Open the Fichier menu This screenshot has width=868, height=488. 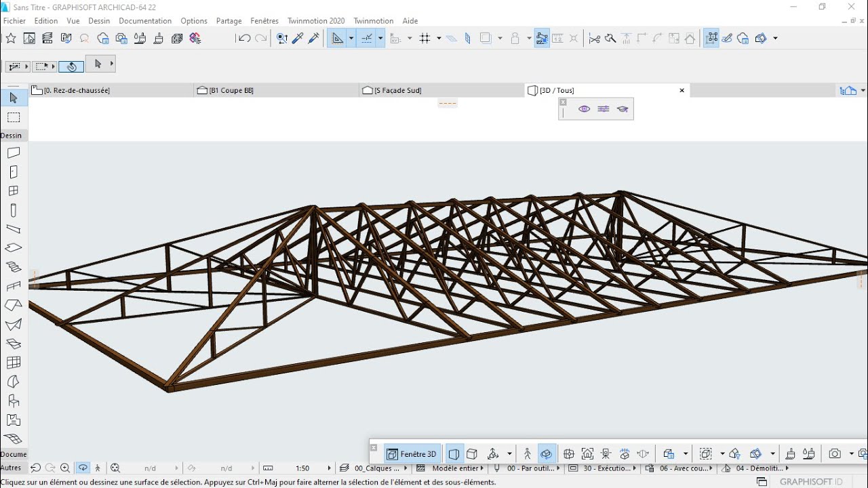coord(14,21)
